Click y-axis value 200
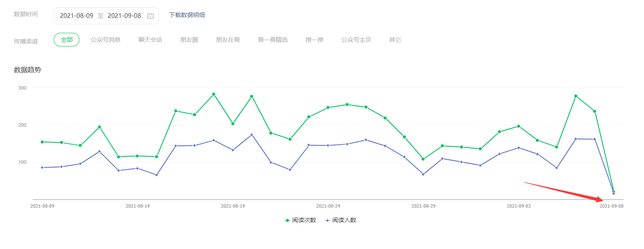The width and height of the screenshot is (644, 249). [22, 125]
